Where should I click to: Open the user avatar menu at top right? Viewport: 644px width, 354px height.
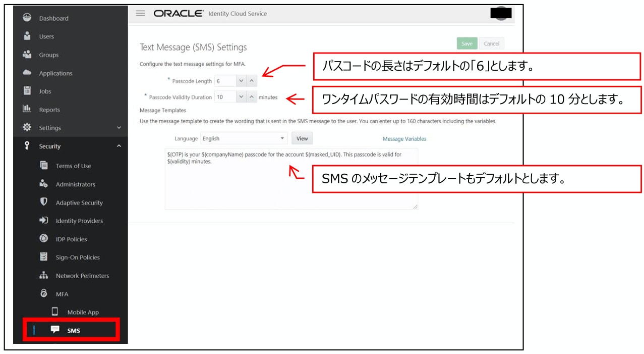click(x=501, y=13)
